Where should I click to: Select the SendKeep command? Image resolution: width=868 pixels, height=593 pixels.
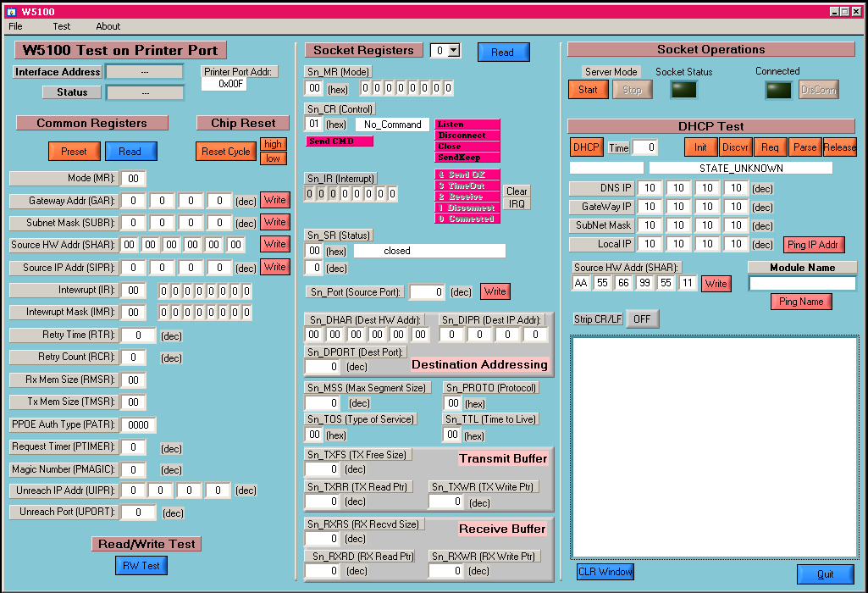(467, 158)
